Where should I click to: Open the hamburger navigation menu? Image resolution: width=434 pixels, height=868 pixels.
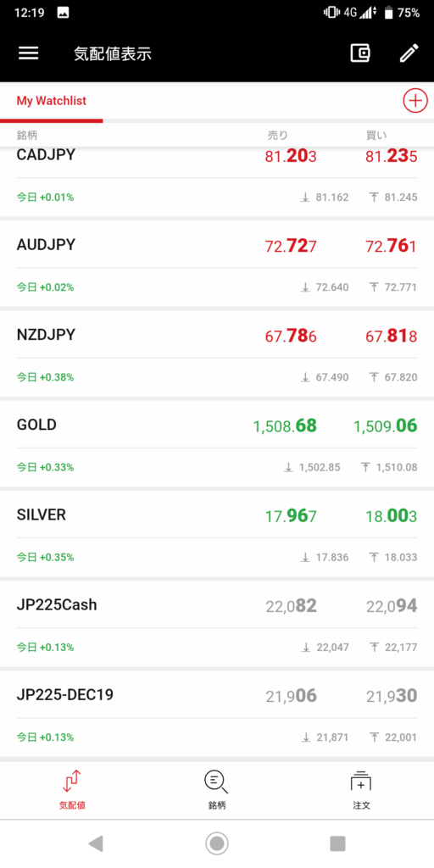(x=29, y=53)
